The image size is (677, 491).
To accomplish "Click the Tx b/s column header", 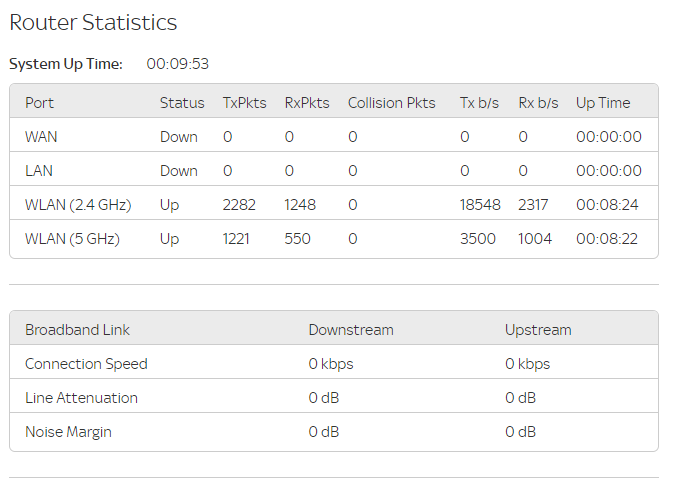I will point(480,103).
